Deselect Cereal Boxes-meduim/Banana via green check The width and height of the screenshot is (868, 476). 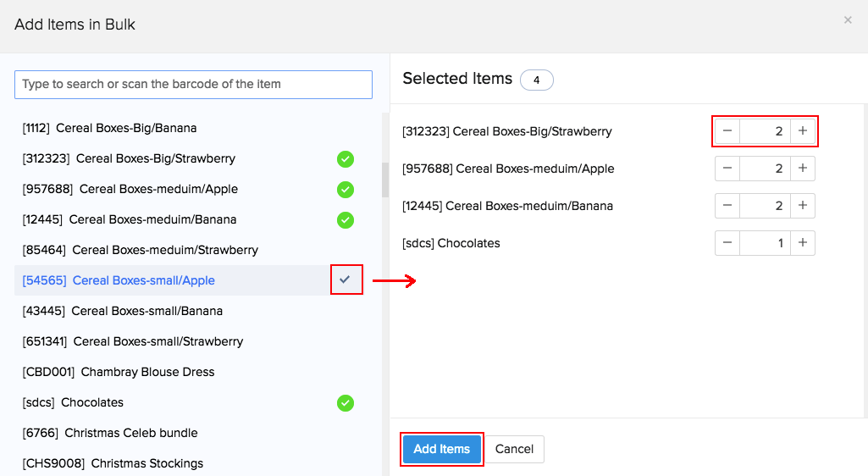346,220
